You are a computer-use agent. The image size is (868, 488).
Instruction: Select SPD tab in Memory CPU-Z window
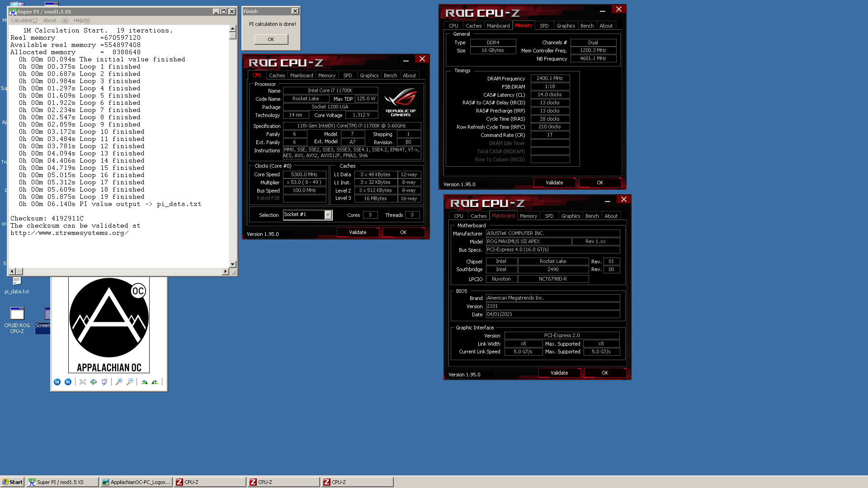(x=544, y=26)
